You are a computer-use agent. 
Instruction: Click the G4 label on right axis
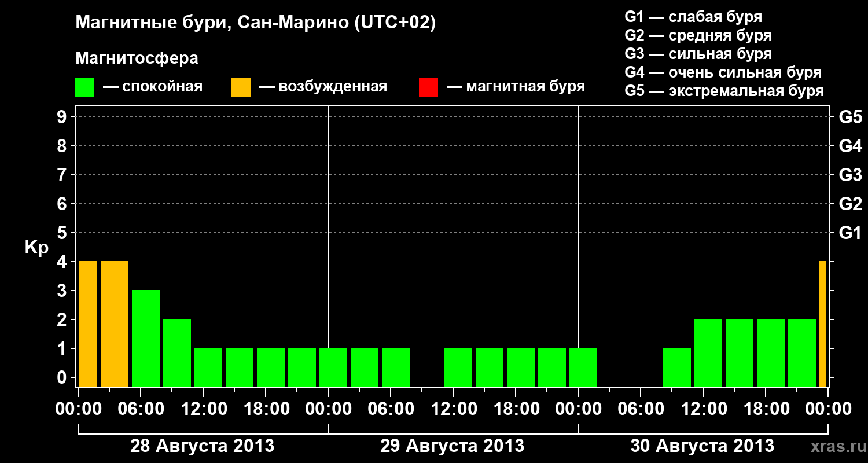click(850, 146)
